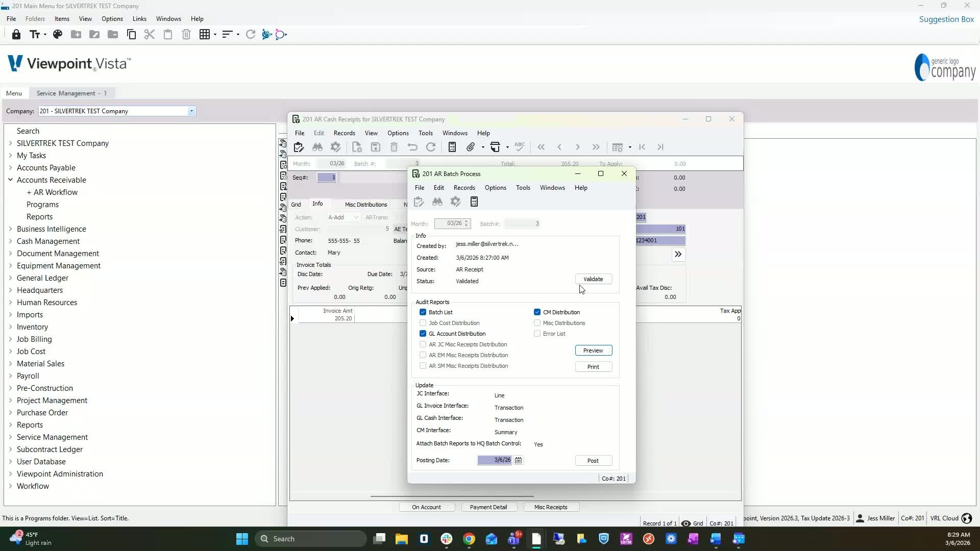Click the binoculars search icon in AR Batch Process
Viewport: 980px width, 551px height.
pyautogui.click(x=437, y=202)
